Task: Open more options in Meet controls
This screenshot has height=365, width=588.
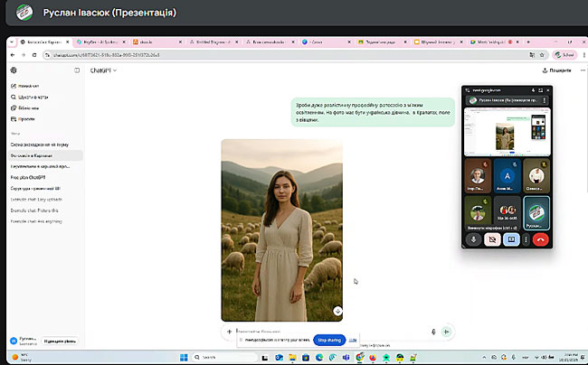Action: (526, 240)
